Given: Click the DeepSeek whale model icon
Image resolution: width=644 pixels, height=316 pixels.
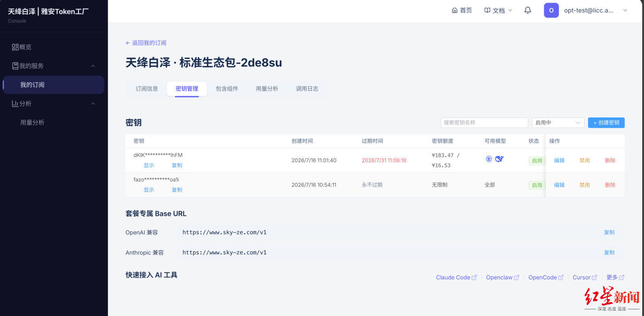Looking at the screenshot, I should [x=499, y=159].
